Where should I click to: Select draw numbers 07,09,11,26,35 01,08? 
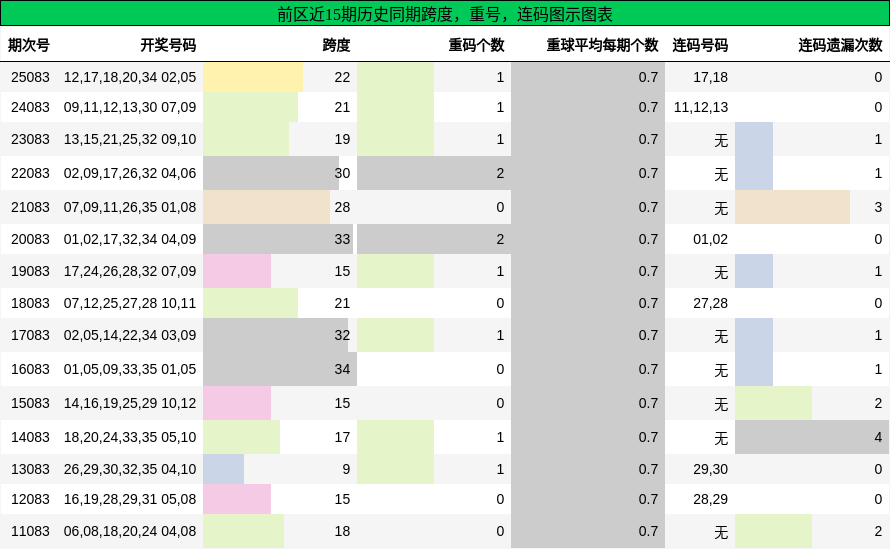click(130, 207)
